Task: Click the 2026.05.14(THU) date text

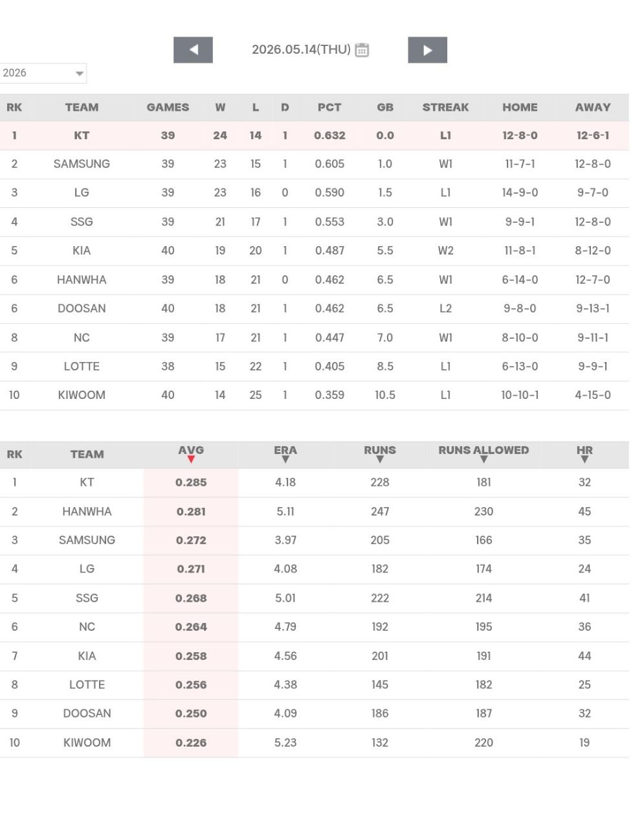Action: point(301,50)
